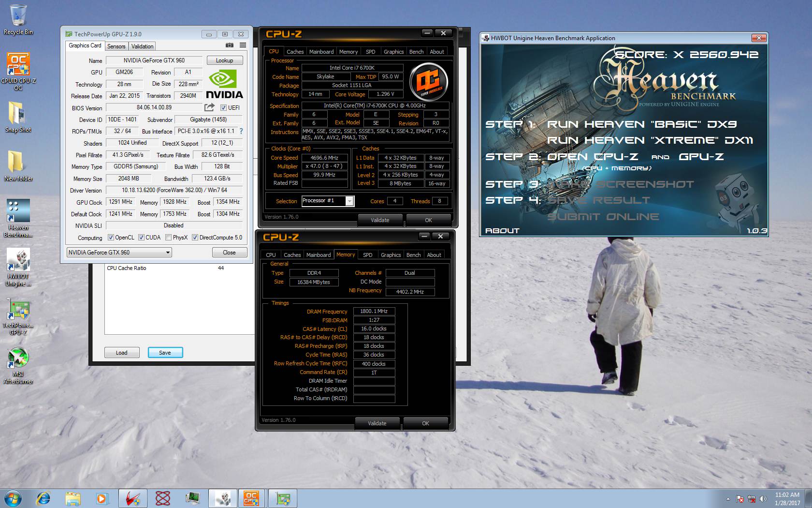
Task: Launch MSI Afterburner desktop shortcut
Action: [x=18, y=365]
